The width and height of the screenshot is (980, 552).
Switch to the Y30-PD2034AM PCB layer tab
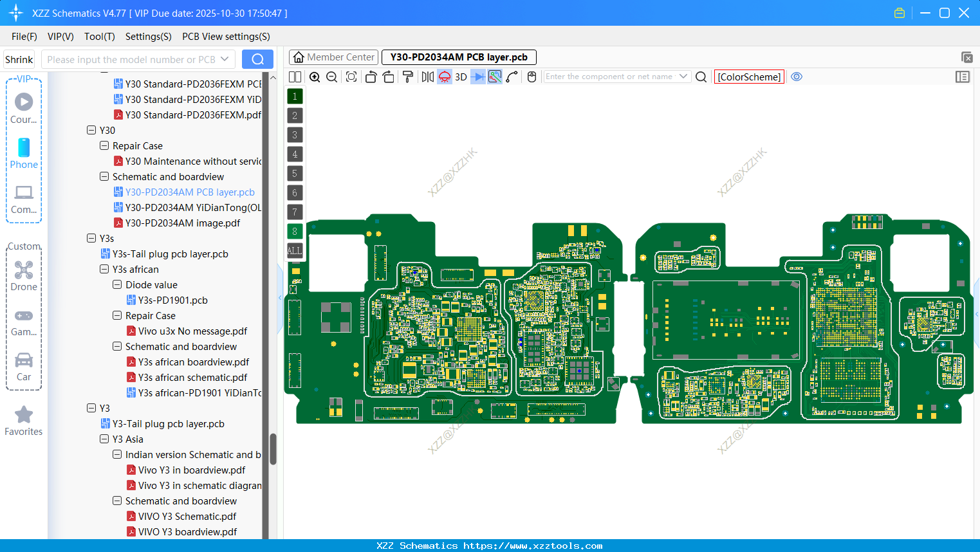pyautogui.click(x=458, y=57)
